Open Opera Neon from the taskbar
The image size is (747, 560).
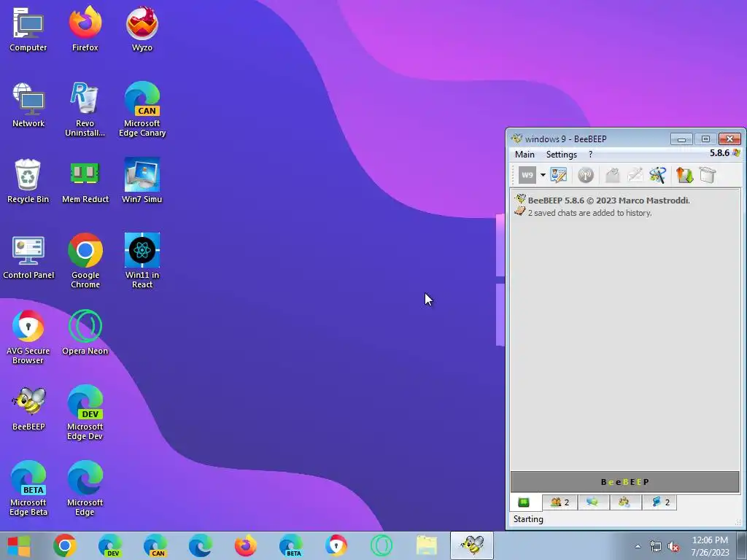(x=382, y=545)
